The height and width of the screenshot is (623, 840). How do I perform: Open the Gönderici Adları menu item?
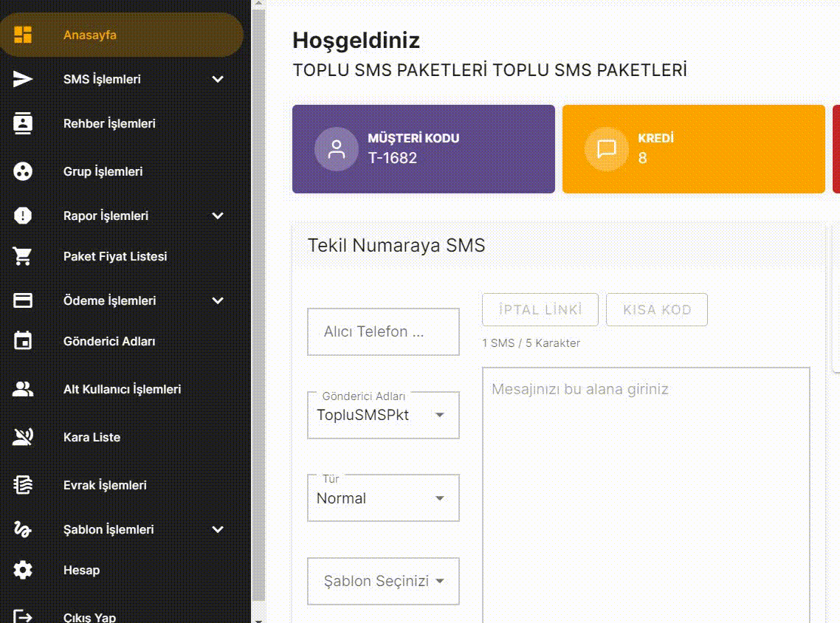coord(122,341)
